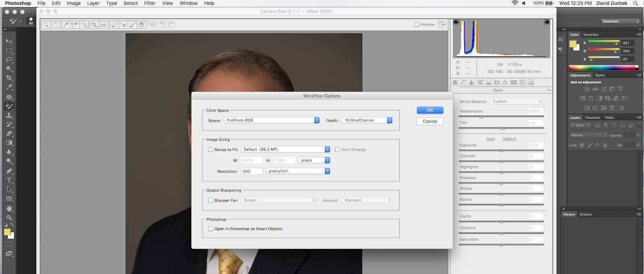Rotate image clockwise in Camera Raw
644x274 pixels.
[171, 25]
